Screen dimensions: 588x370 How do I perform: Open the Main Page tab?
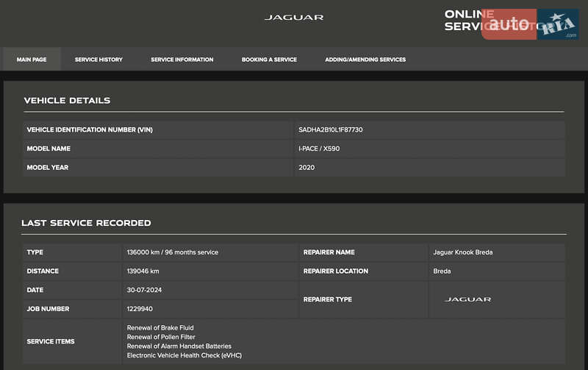(32, 60)
